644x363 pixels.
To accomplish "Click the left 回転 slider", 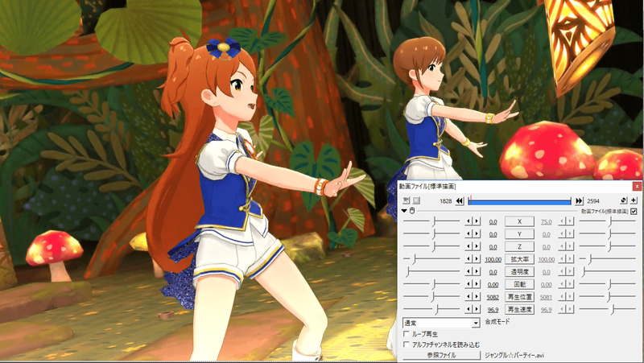I will tap(431, 284).
